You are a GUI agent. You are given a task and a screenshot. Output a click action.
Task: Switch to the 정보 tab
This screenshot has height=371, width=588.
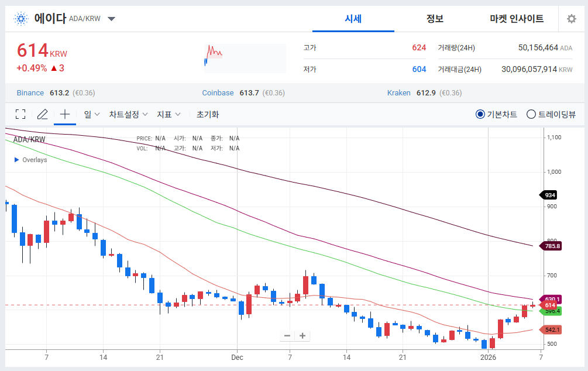click(435, 18)
